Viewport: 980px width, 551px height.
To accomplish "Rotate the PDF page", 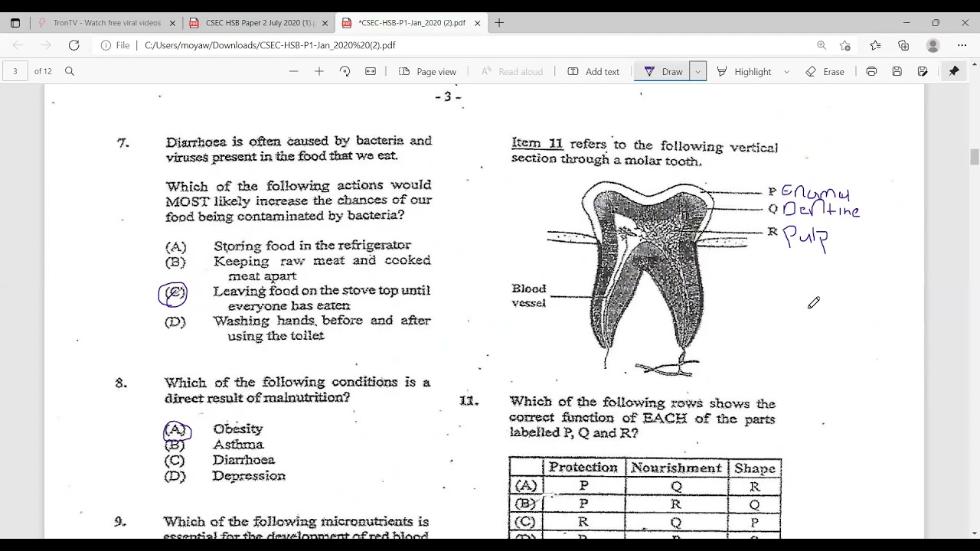I will click(x=345, y=71).
